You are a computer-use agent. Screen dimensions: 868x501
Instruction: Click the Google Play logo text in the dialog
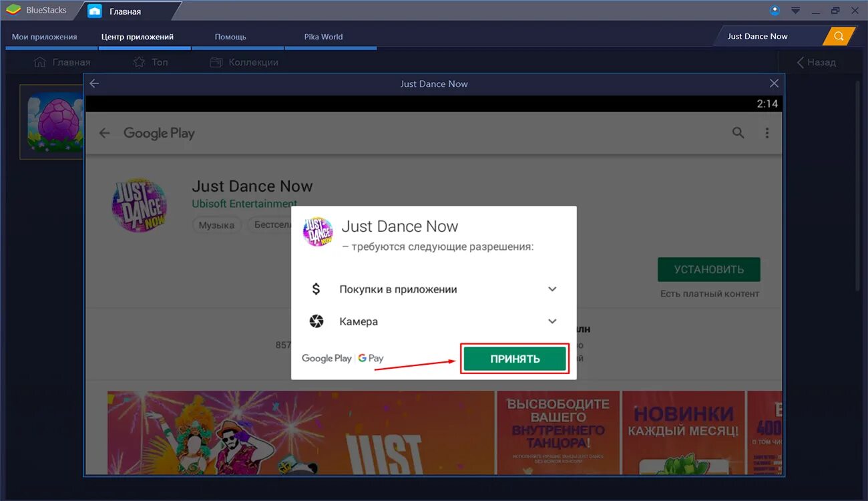coord(327,358)
